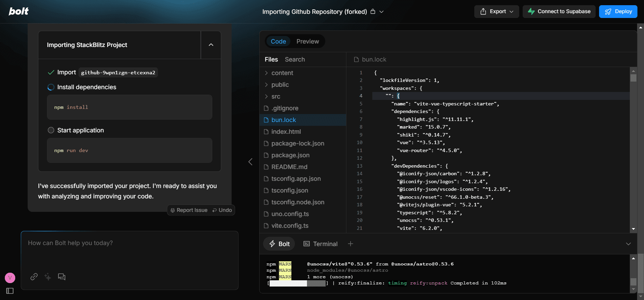Click the attach link icon
Screen dimensions: 644x300
coord(34,276)
